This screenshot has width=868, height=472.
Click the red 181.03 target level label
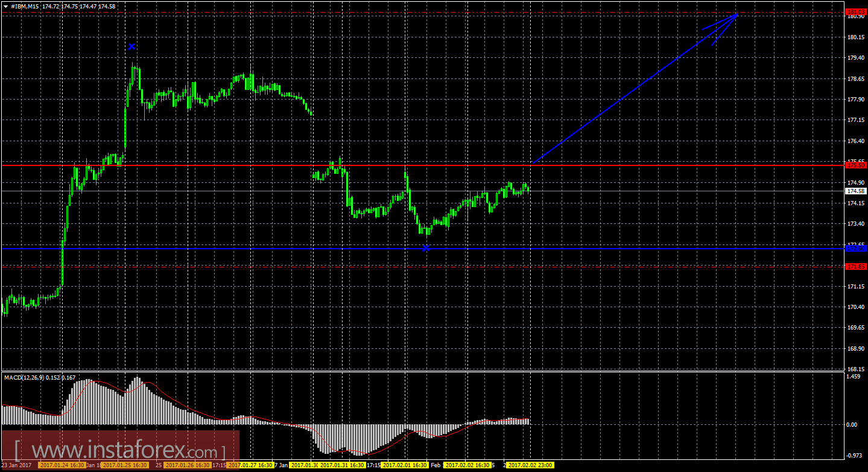pos(856,11)
